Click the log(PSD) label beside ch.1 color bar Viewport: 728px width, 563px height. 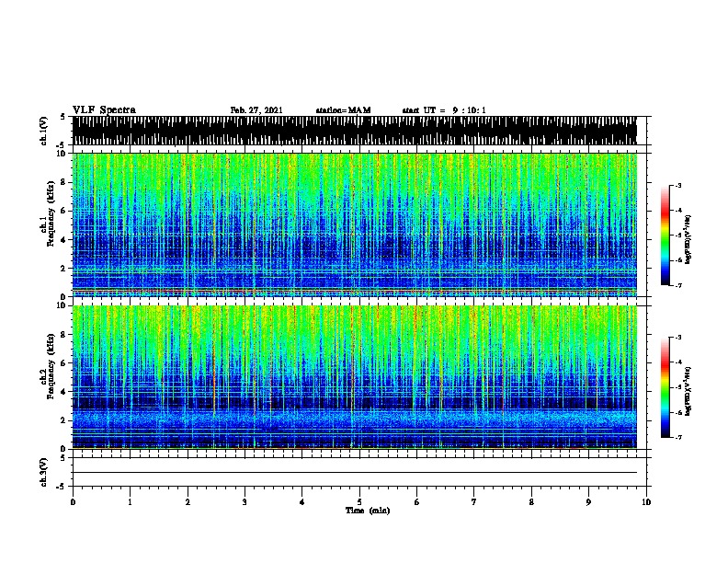688,239
